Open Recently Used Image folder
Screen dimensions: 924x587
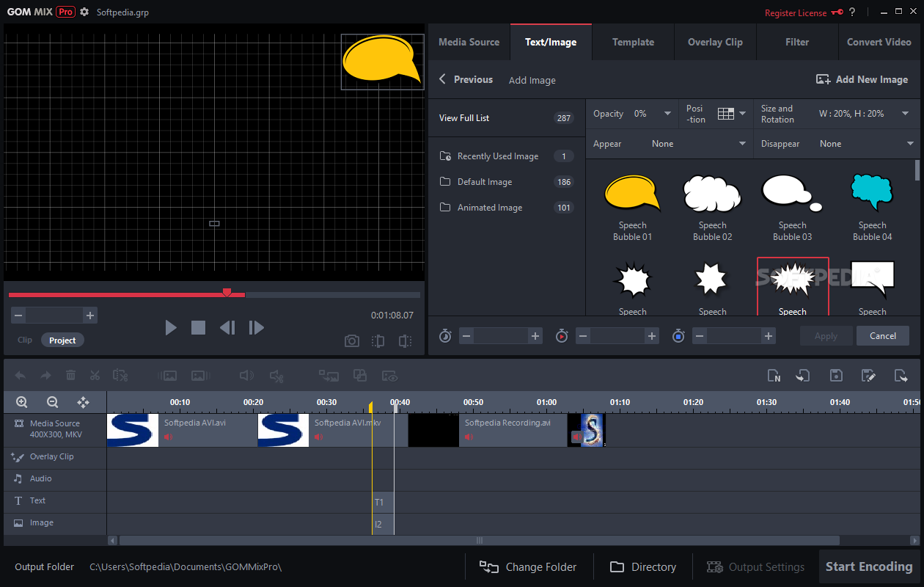[x=506, y=156]
